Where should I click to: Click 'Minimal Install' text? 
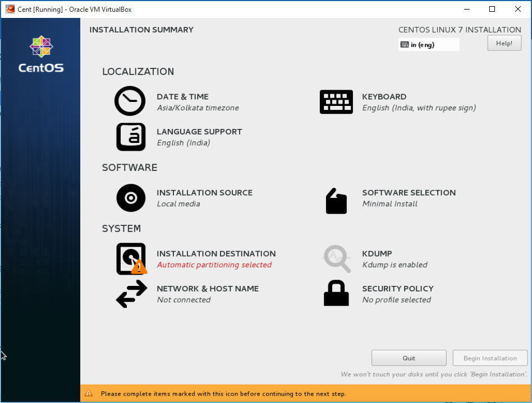click(390, 203)
